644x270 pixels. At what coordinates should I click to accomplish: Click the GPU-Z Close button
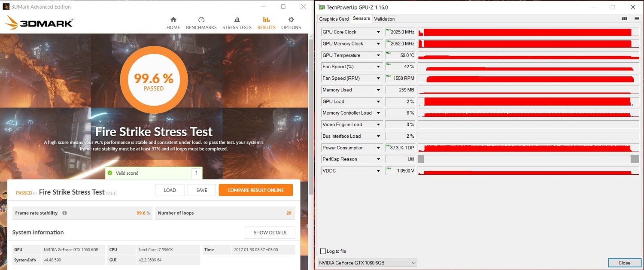(624, 263)
